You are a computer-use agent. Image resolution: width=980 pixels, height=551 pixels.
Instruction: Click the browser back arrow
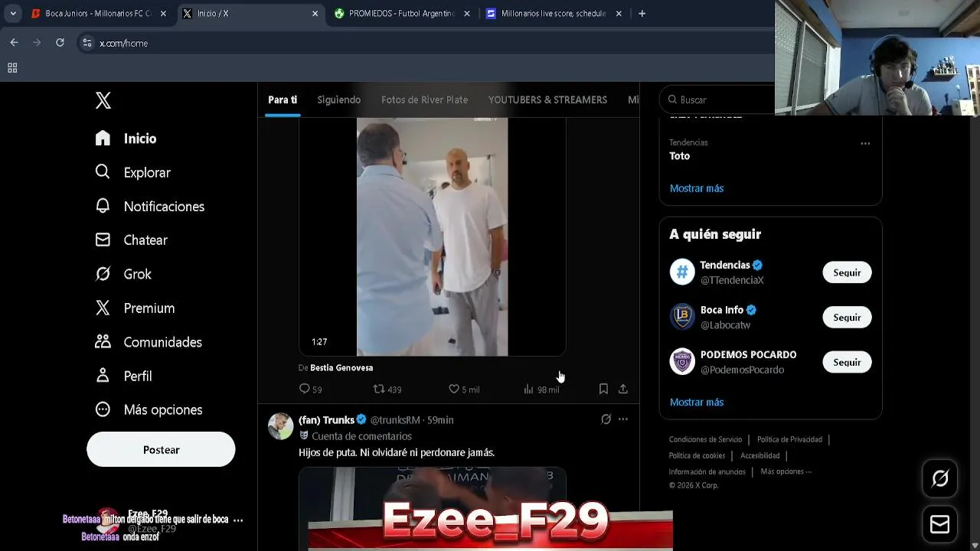tap(14, 43)
